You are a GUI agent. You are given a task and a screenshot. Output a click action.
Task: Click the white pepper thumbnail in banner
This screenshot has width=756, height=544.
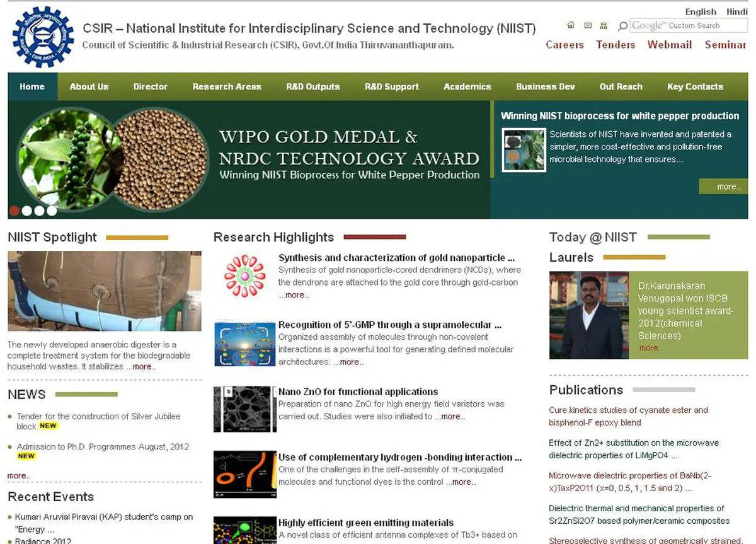coord(524,150)
